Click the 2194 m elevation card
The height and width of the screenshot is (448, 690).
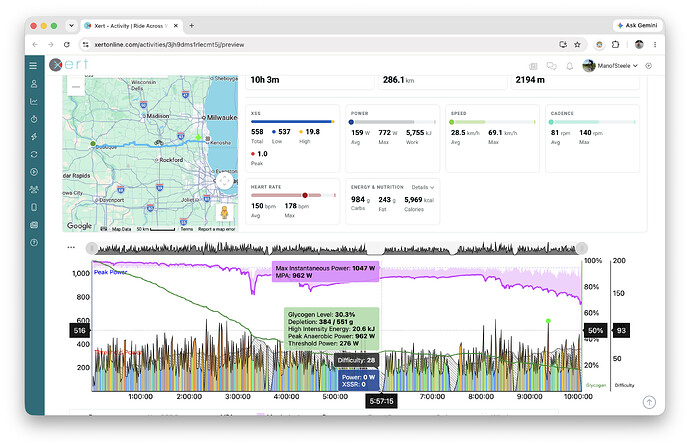(575, 81)
